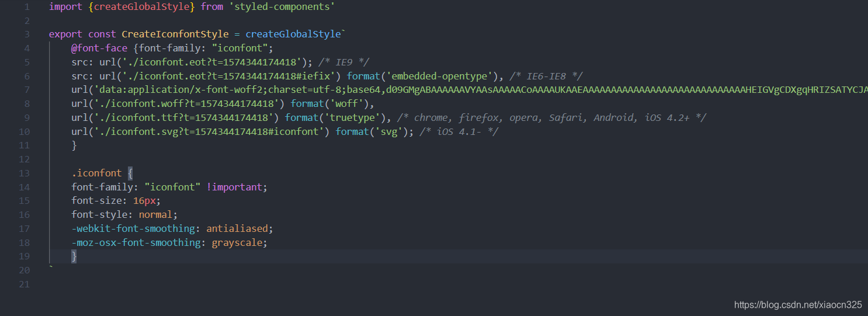Click '@font-face' on line 4
The width and height of the screenshot is (868, 316).
(99, 48)
